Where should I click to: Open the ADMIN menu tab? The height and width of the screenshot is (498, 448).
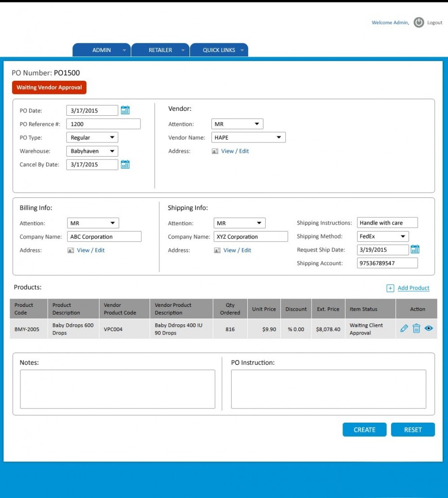[101, 50]
